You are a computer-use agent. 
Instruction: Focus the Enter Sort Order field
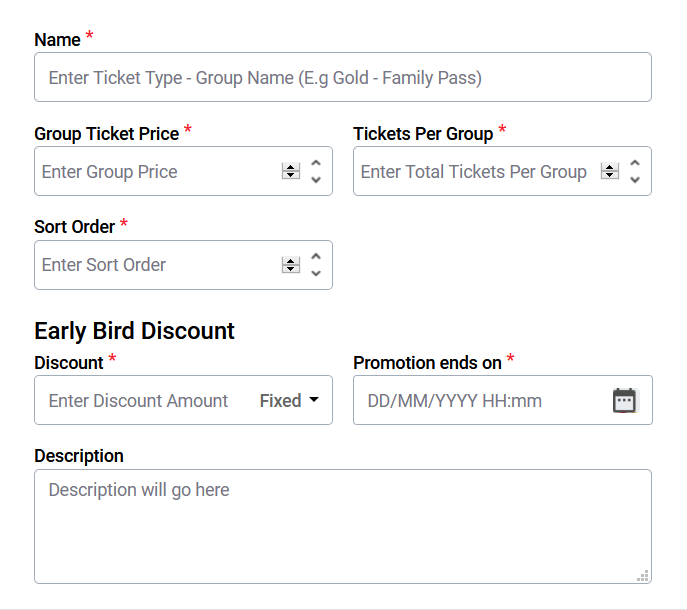(158, 265)
